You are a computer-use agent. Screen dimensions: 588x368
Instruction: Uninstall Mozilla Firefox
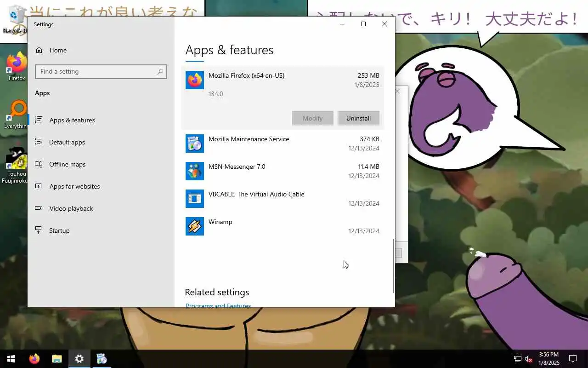pos(358,118)
